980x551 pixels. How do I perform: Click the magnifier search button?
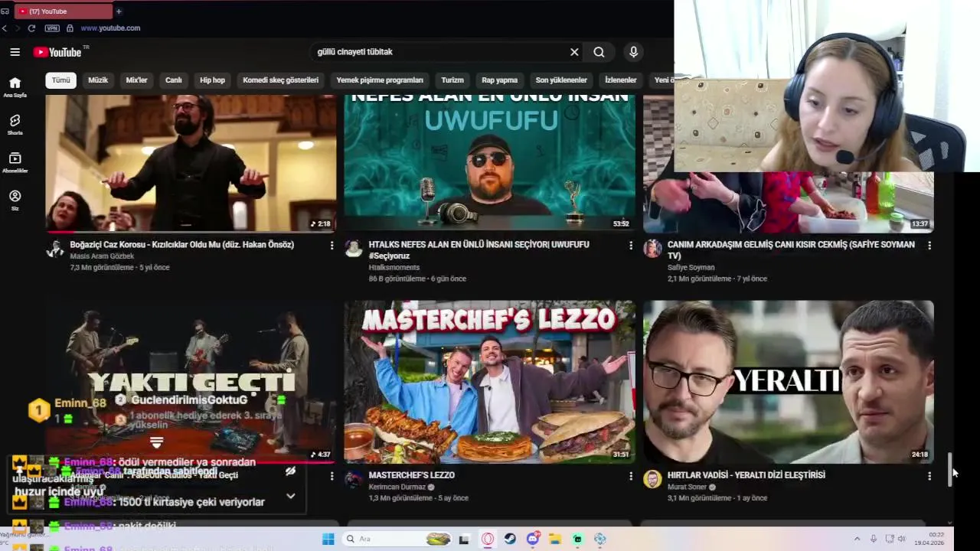coord(599,52)
